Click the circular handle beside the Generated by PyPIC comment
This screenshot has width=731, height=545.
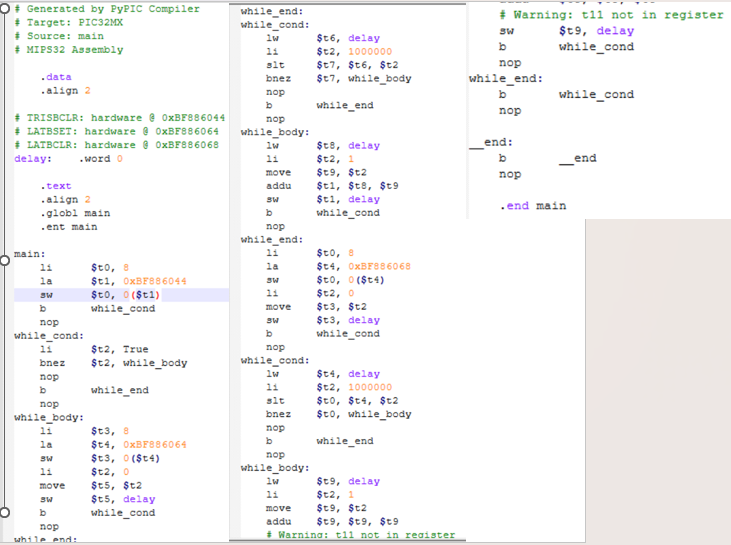[4, 8]
